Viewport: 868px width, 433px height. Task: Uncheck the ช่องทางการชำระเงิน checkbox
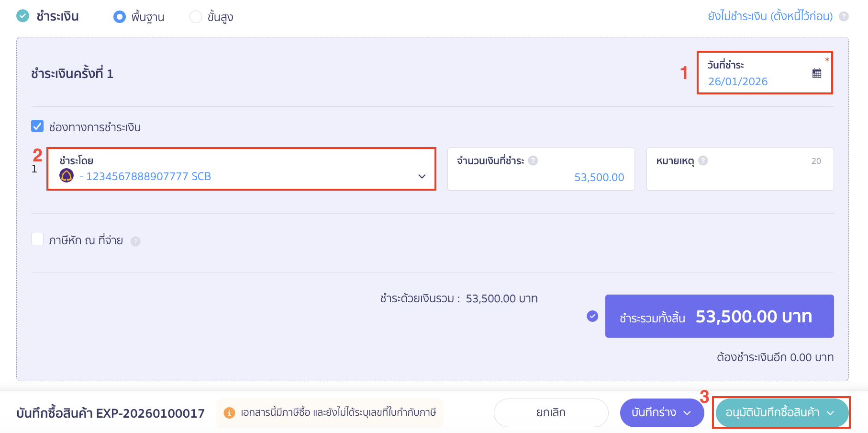tap(37, 126)
